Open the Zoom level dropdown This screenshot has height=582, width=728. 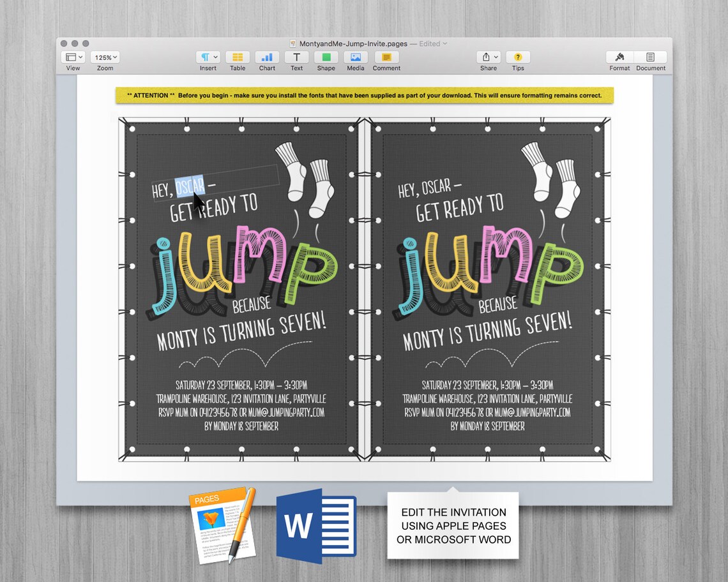tap(105, 57)
